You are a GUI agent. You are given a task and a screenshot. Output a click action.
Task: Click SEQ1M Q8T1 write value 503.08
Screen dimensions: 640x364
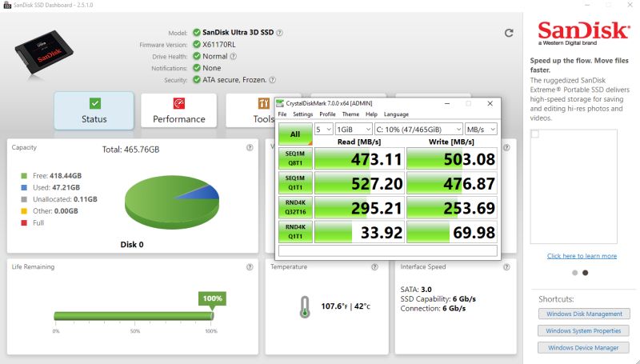coord(452,158)
